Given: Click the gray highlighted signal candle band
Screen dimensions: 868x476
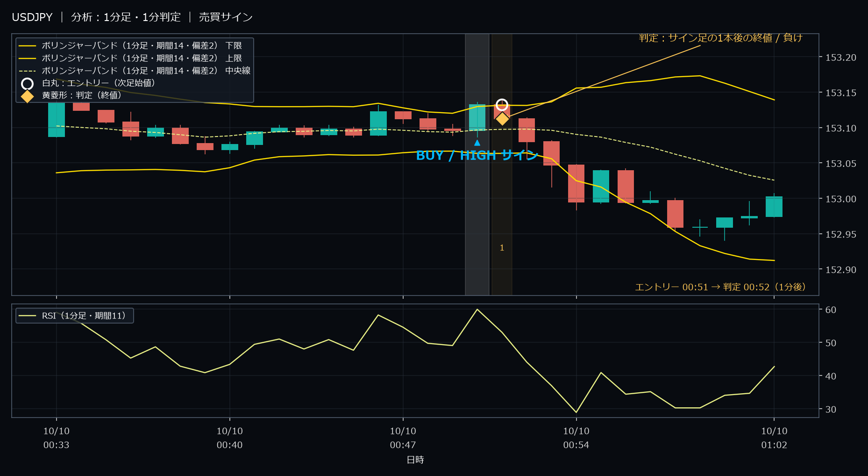Looking at the screenshot, I should [x=477, y=165].
